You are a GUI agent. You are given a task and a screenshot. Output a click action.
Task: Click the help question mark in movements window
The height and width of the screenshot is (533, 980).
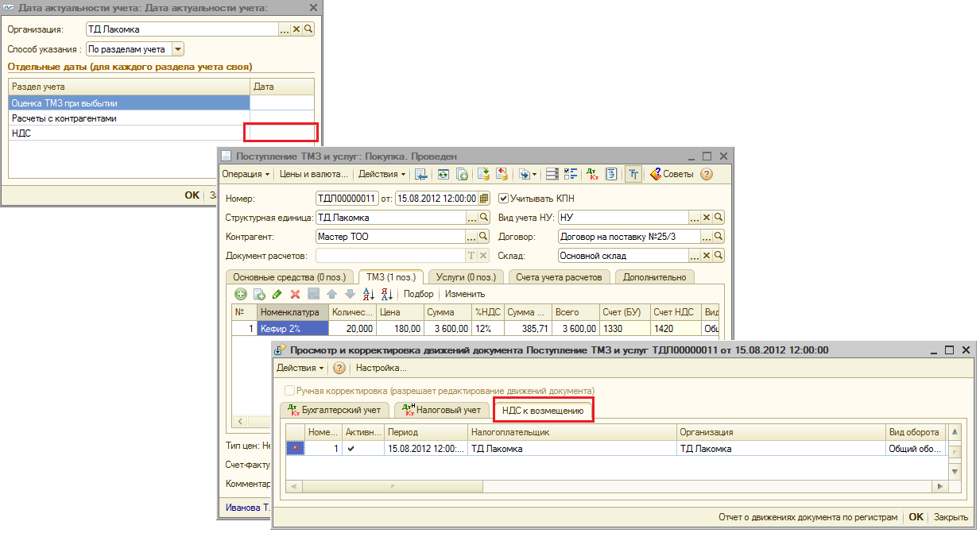(339, 368)
